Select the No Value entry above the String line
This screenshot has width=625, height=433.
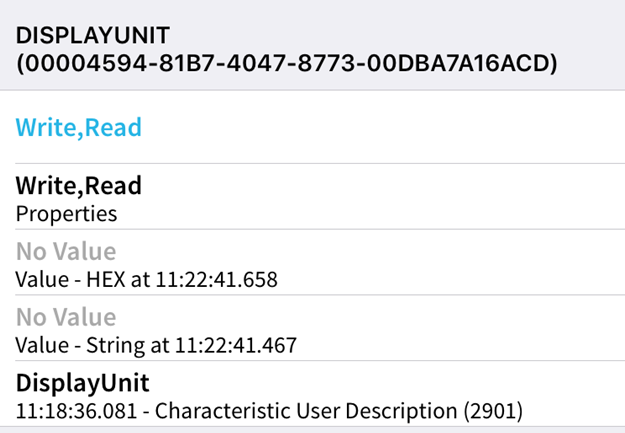tap(66, 317)
